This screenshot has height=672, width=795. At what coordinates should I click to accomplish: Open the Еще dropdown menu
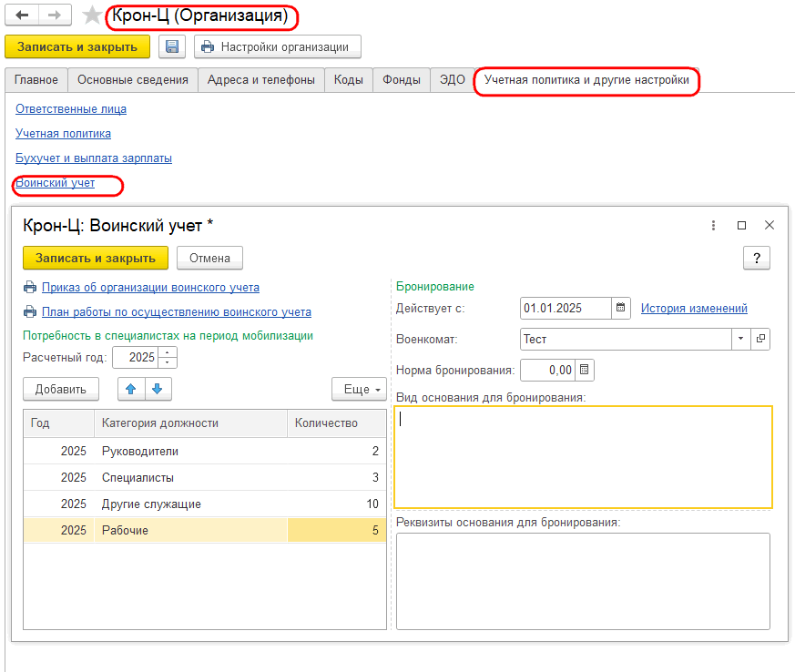pos(359,389)
